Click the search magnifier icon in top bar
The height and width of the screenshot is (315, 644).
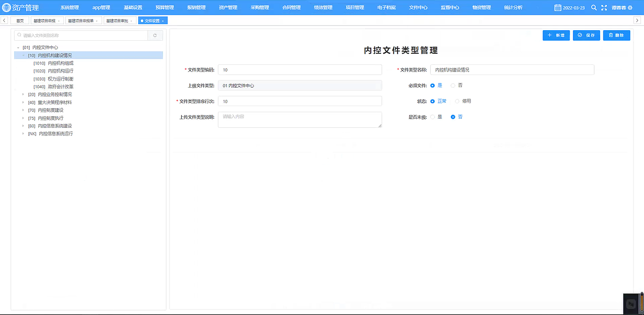(594, 7)
